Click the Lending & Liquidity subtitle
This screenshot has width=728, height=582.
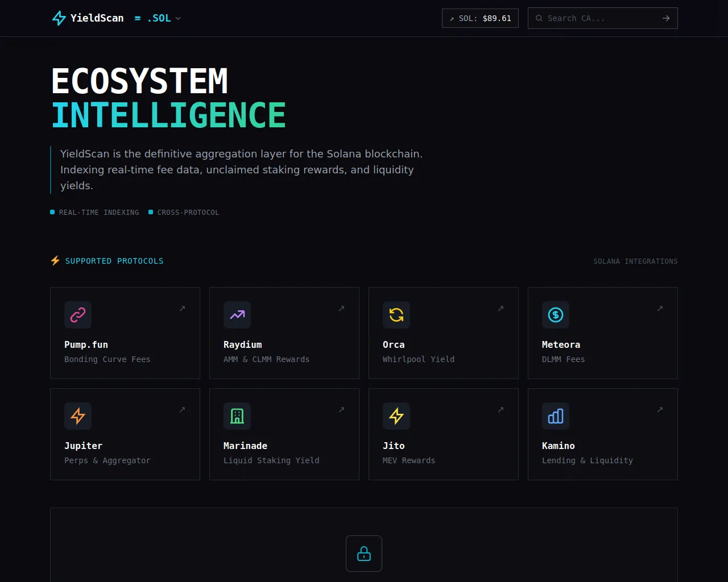(x=588, y=460)
